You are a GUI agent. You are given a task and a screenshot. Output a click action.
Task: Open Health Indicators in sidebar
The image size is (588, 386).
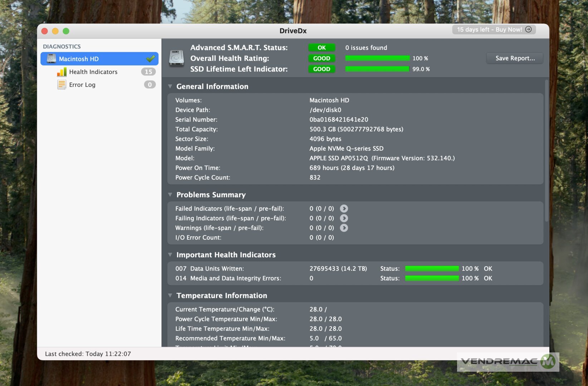click(99, 72)
